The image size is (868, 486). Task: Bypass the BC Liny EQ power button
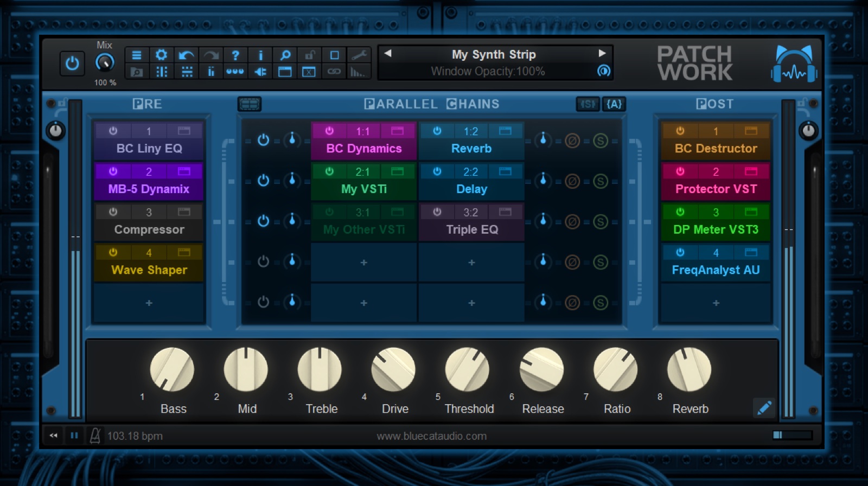click(113, 131)
